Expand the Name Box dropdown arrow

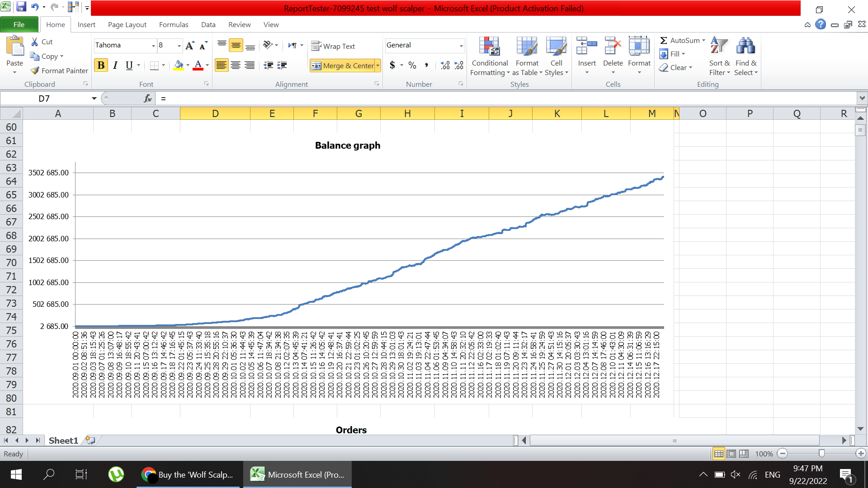pos(94,99)
